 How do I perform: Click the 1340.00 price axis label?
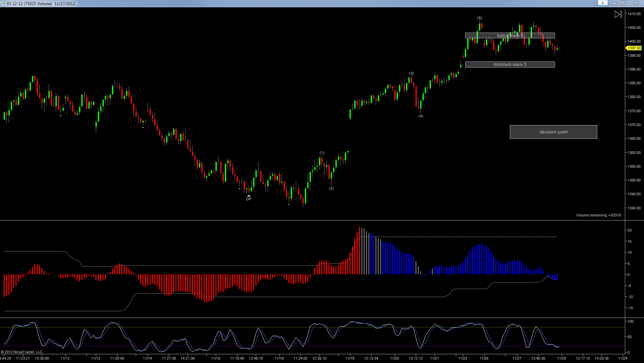[634, 208]
